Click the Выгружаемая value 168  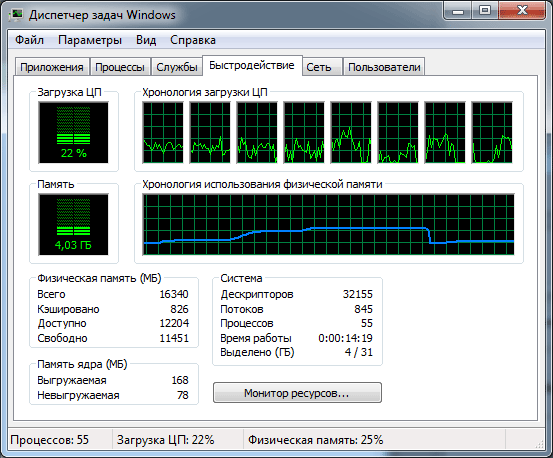click(180, 380)
